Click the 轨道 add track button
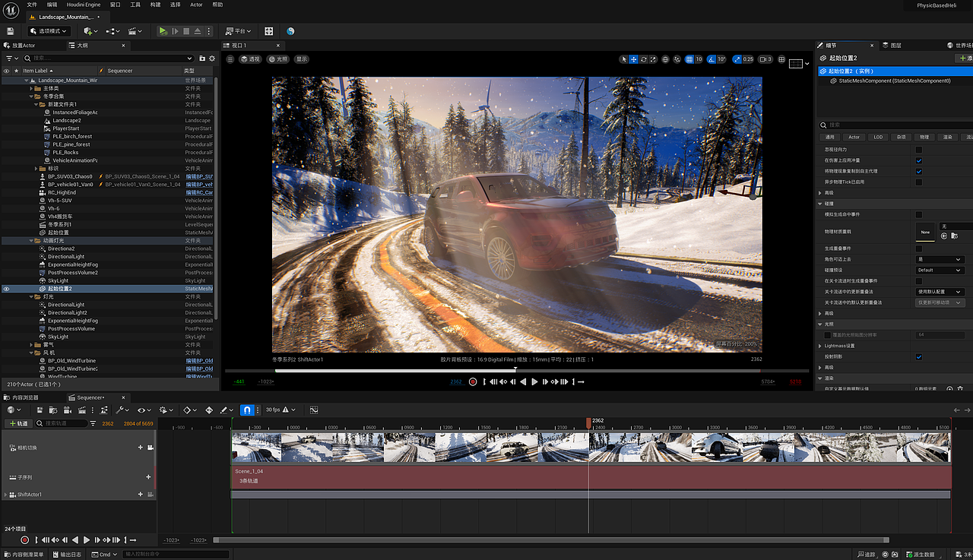973x560 pixels. [18, 423]
